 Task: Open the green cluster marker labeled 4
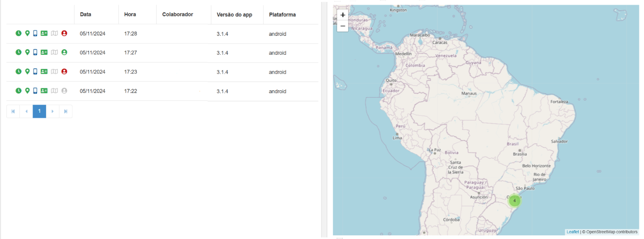point(514,200)
